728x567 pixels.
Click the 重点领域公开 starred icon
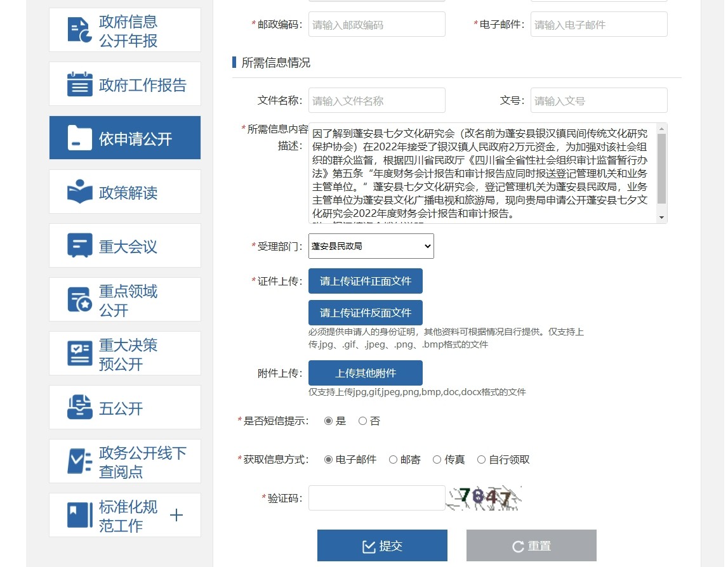(x=80, y=300)
